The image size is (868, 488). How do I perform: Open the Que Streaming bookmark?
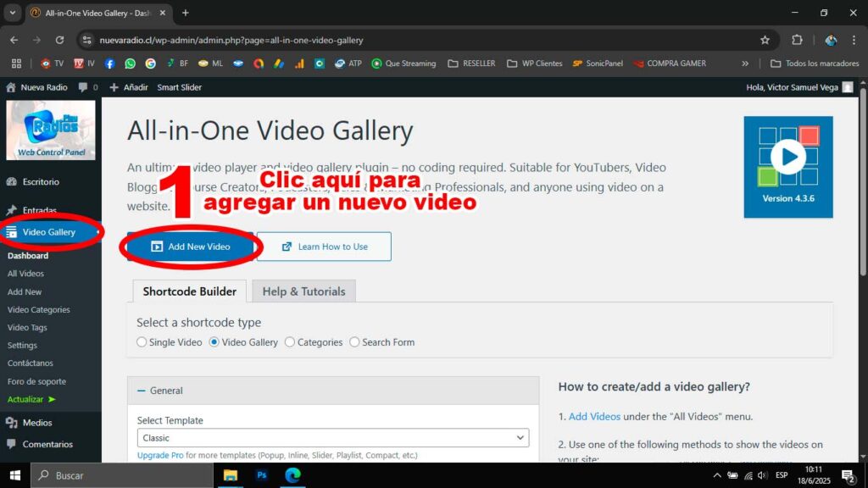click(403, 64)
